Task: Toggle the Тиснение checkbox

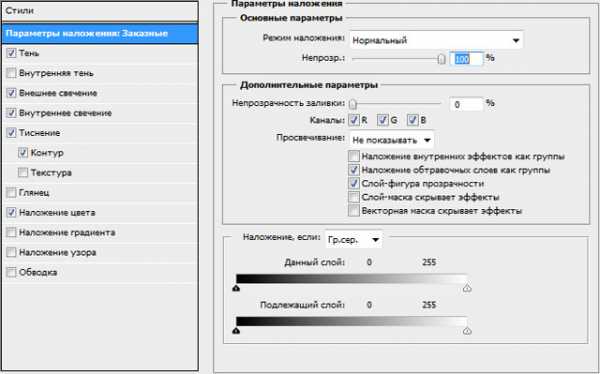Action: [11, 133]
